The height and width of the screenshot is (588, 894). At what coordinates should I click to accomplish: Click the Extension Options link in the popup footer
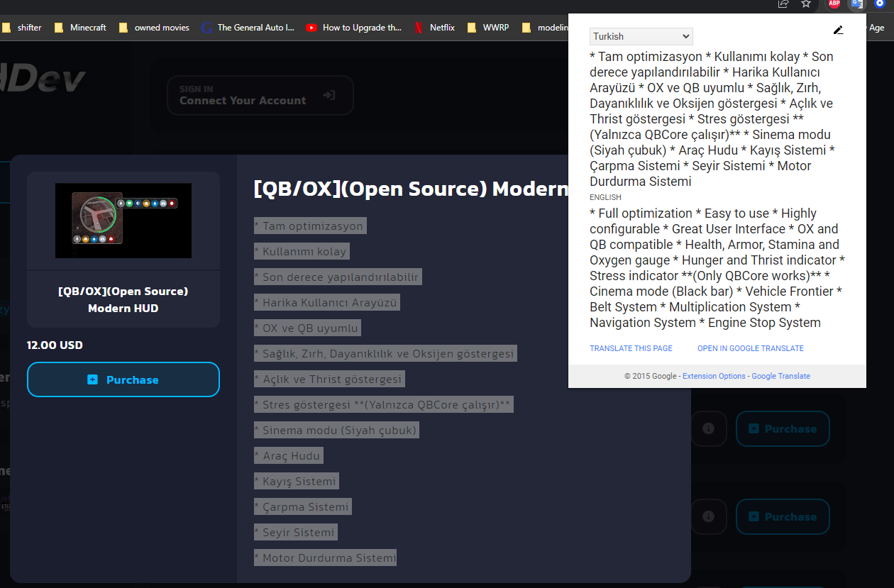(x=713, y=376)
